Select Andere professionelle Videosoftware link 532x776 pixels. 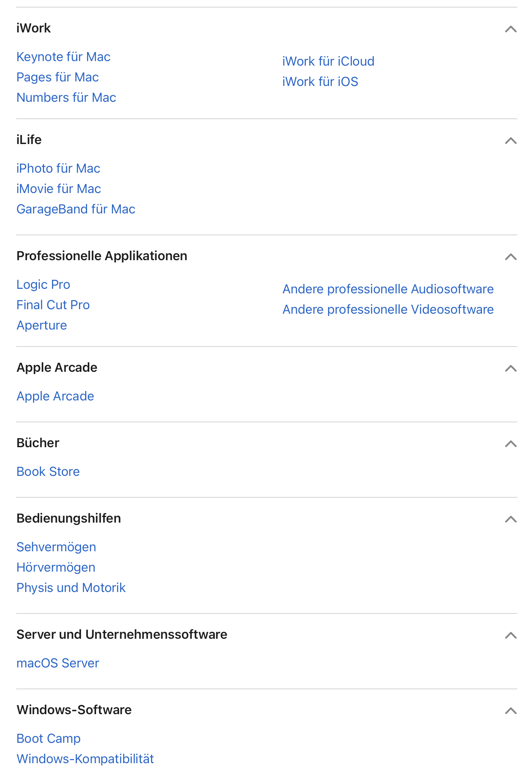click(x=388, y=310)
